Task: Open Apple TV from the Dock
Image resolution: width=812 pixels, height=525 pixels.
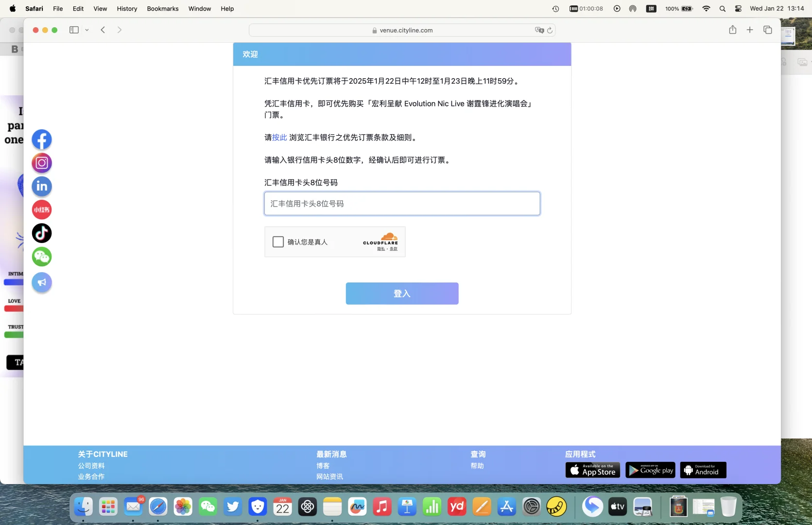Action: tap(618, 507)
